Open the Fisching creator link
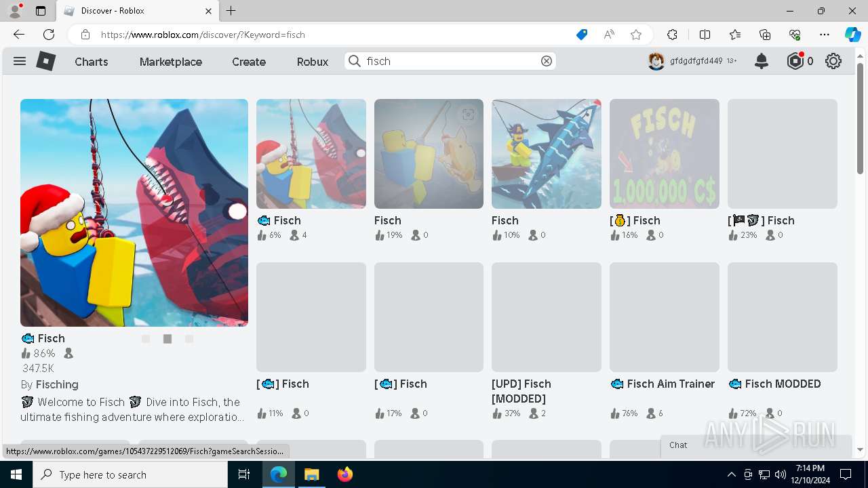 click(x=57, y=384)
